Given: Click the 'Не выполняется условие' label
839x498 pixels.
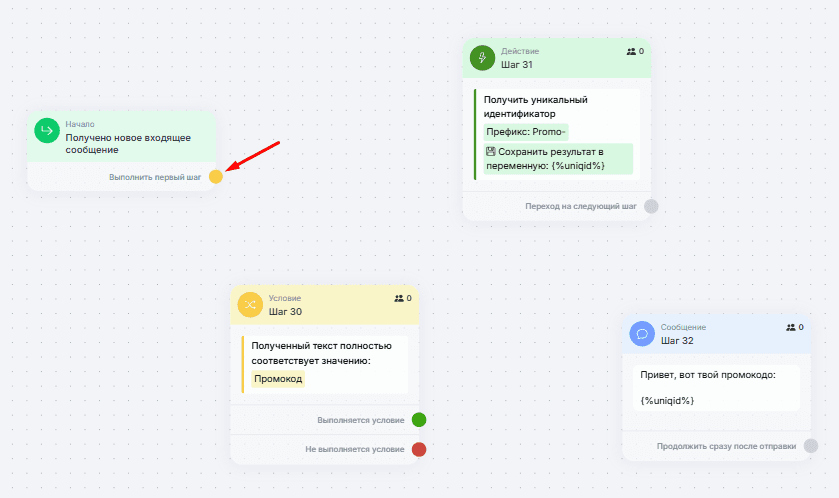Looking at the screenshot, I should coord(355,449).
